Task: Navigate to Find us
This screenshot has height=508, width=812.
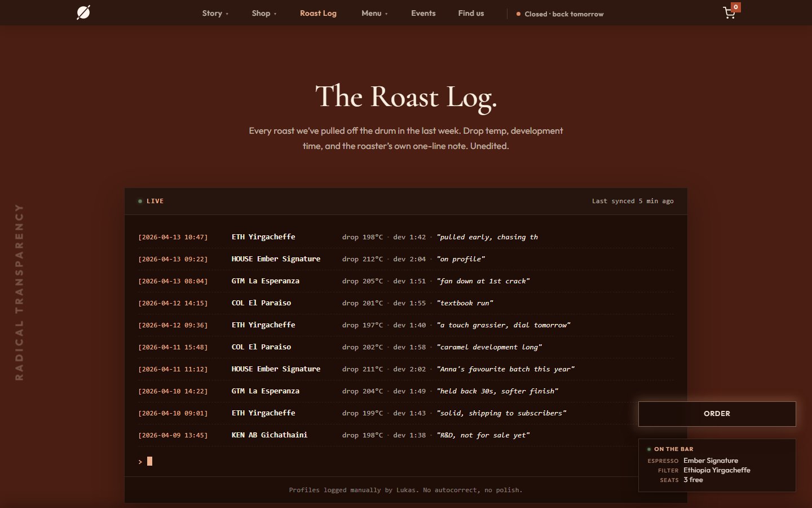Action: click(471, 14)
